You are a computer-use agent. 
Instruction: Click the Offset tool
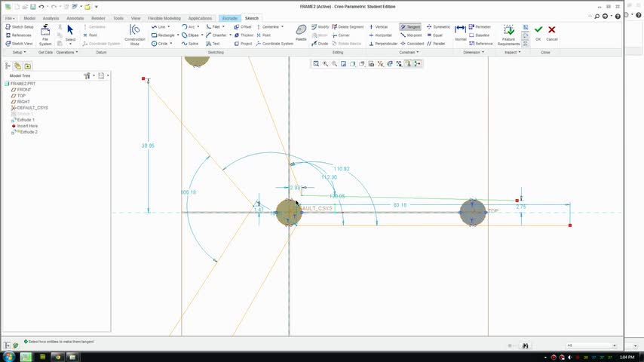click(x=243, y=26)
